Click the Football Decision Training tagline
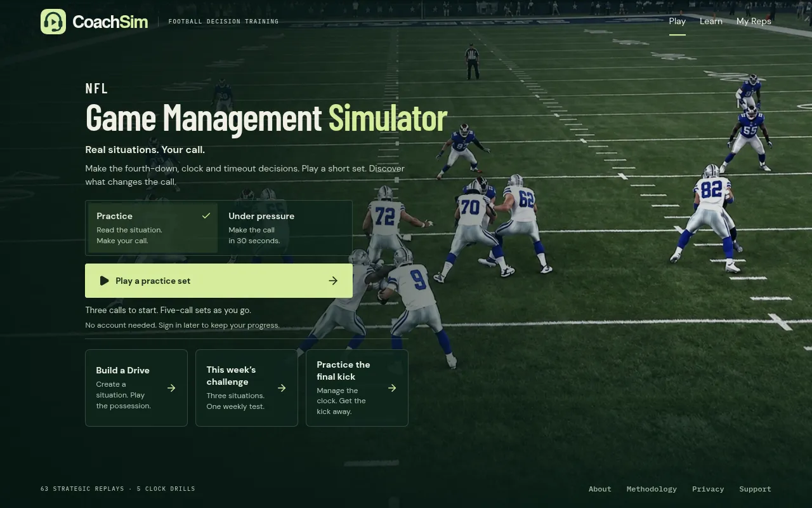This screenshot has width=812, height=508. 223,22
